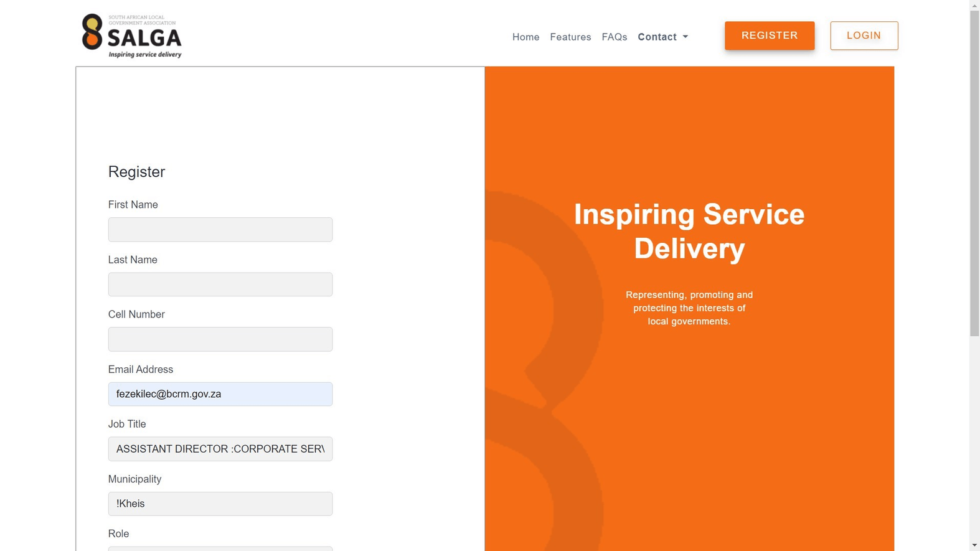Open the Home page link

(525, 37)
